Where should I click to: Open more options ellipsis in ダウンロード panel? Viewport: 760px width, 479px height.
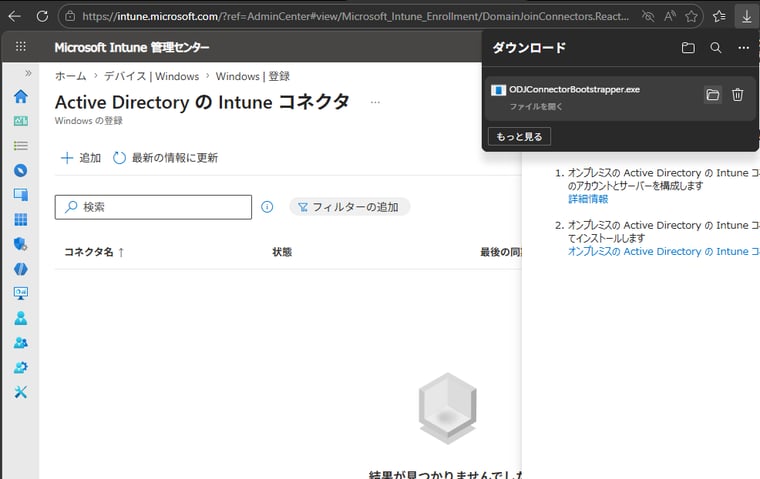pyautogui.click(x=744, y=48)
